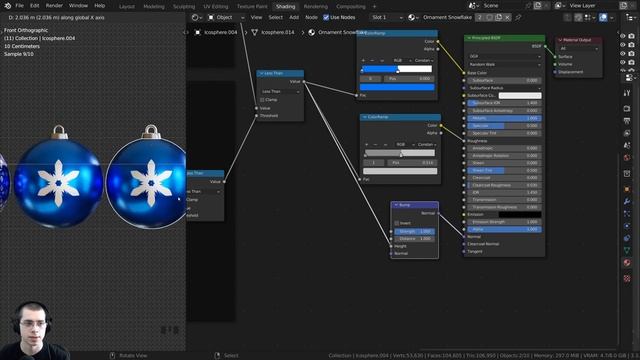The image size is (640, 360).
Task: Toggle visibility eye of second outliner row
Action: [x=622, y=45]
